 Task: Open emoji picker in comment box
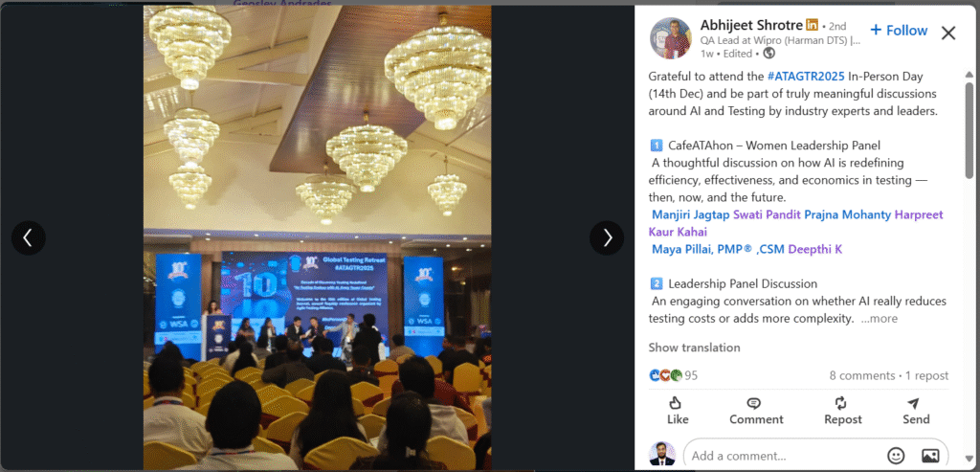(x=896, y=455)
